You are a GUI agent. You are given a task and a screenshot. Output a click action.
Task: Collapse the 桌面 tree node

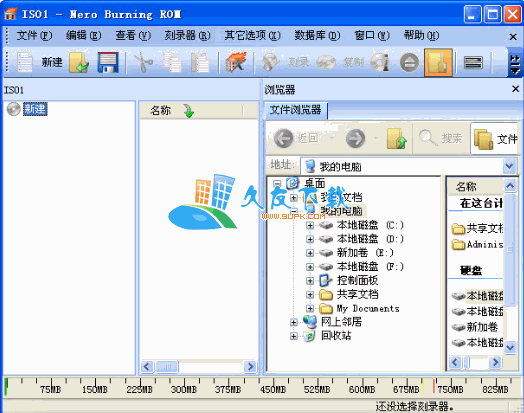coord(277,183)
